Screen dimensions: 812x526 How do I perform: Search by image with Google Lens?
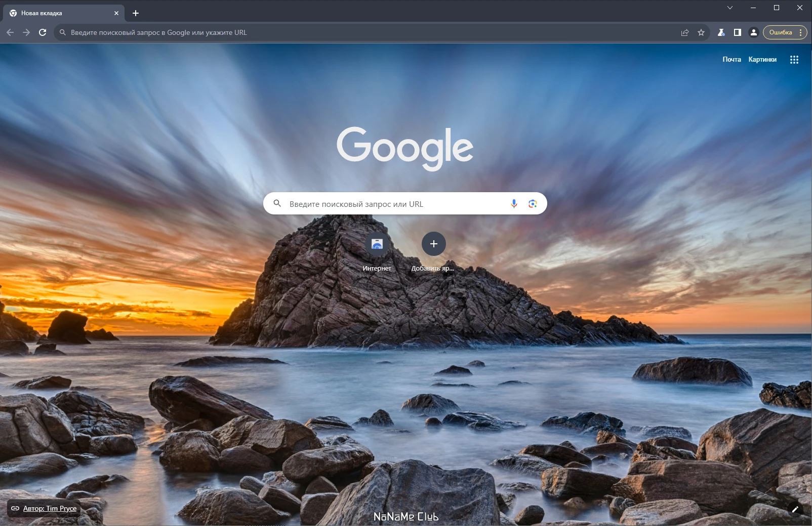click(533, 203)
